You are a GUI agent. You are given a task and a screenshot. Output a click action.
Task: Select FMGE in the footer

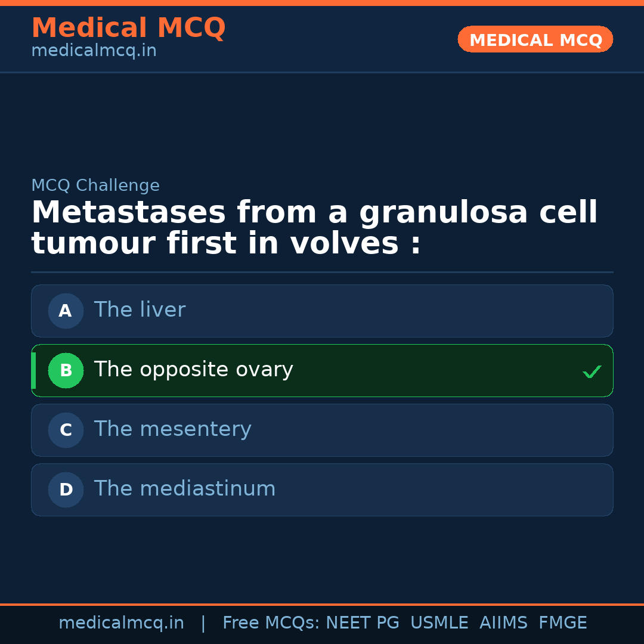tap(563, 623)
